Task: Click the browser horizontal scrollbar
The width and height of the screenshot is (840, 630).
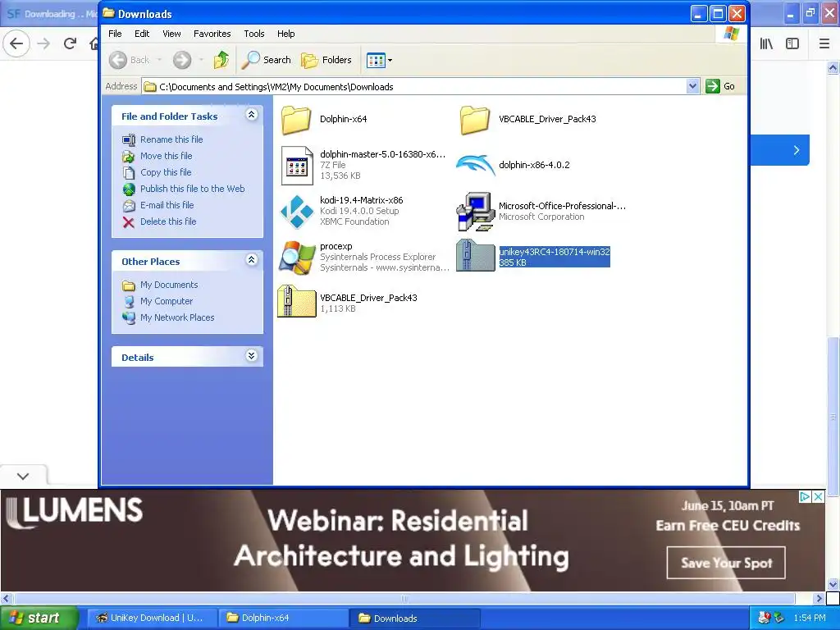Action: [405, 598]
